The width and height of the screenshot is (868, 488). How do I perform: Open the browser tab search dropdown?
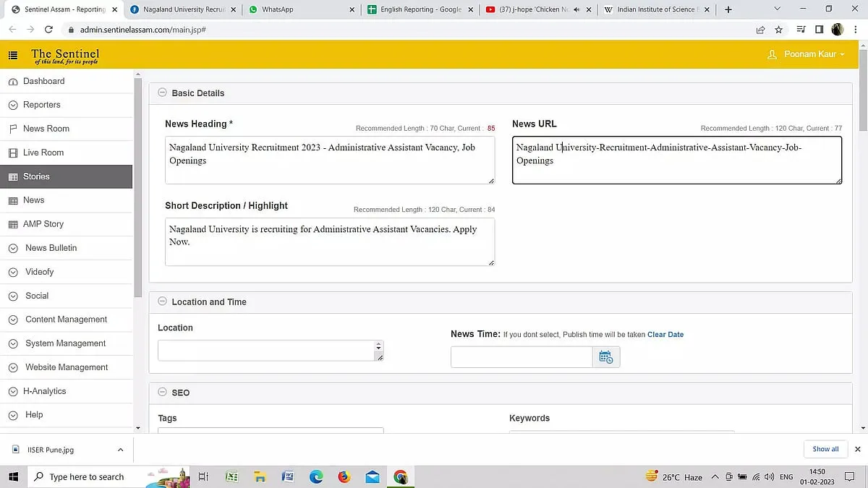coord(778,9)
